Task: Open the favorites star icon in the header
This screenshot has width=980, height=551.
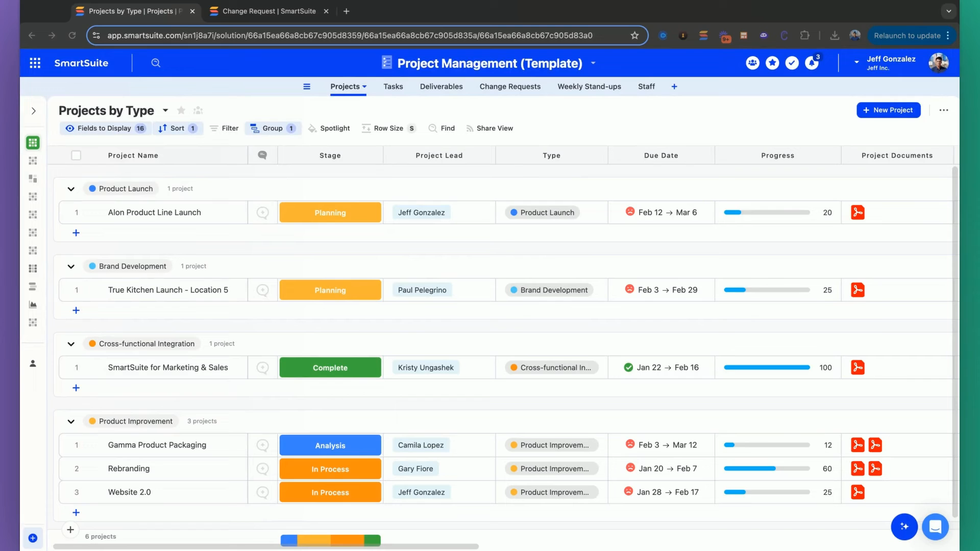Action: coord(772,63)
